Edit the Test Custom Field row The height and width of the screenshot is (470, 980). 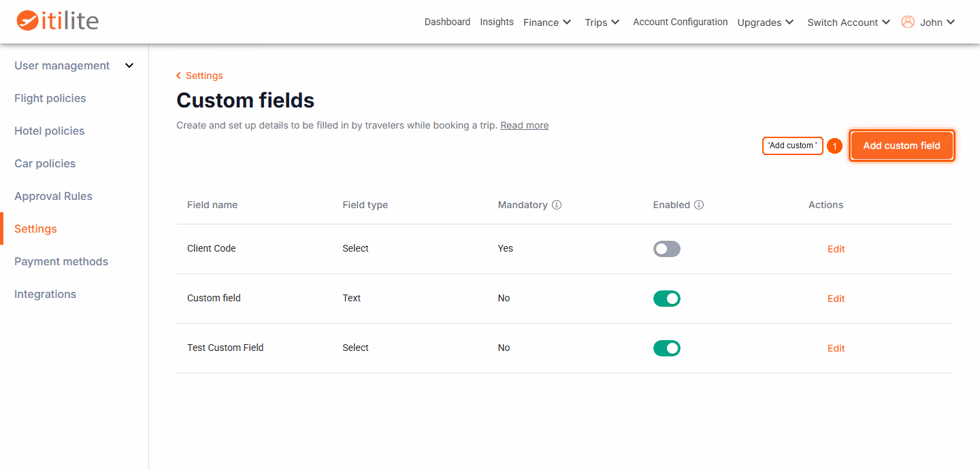[836, 348]
